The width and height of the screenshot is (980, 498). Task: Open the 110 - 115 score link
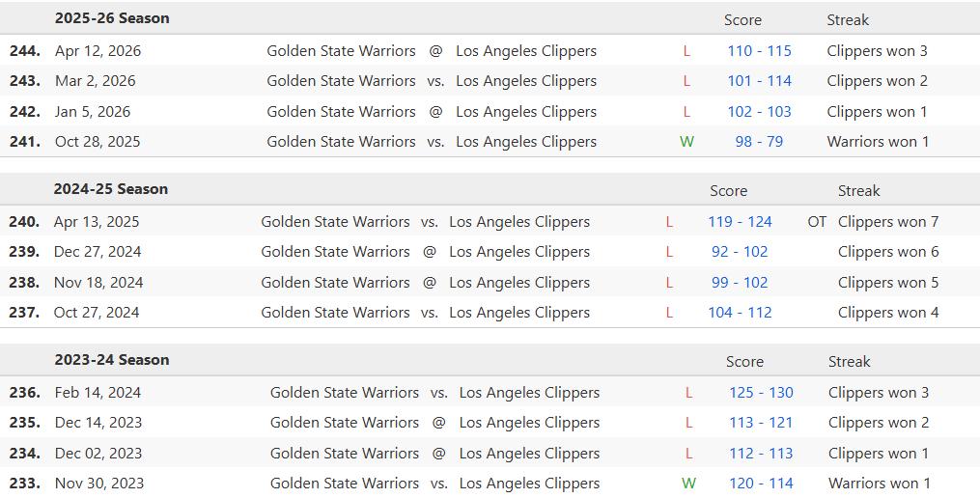click(x=759, y=51)
